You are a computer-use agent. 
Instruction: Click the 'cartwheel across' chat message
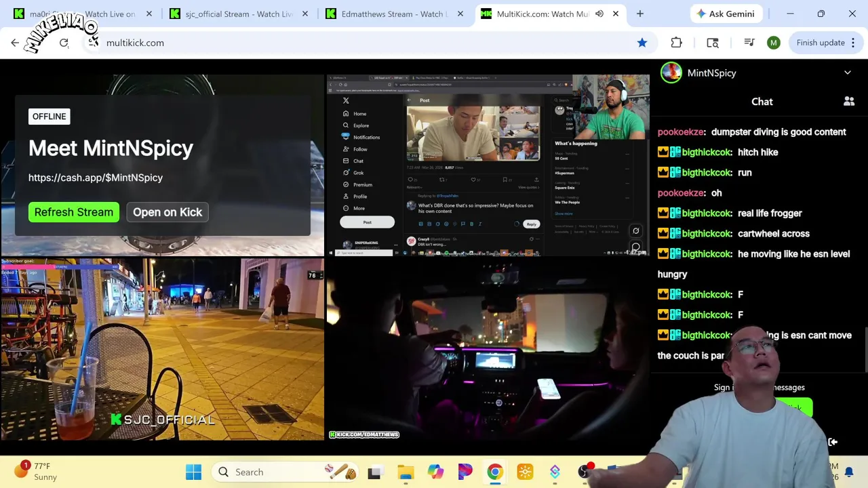point(774,234)
